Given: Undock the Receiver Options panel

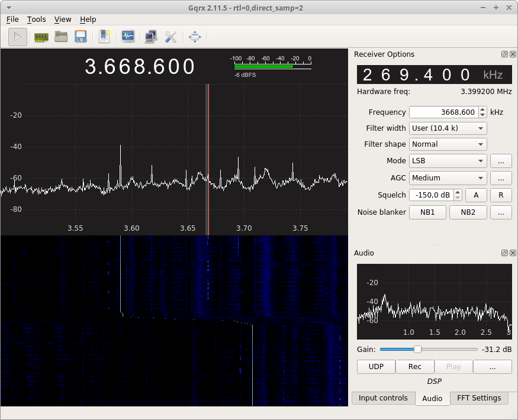Looking at the screenshot, I should [504, 54].
